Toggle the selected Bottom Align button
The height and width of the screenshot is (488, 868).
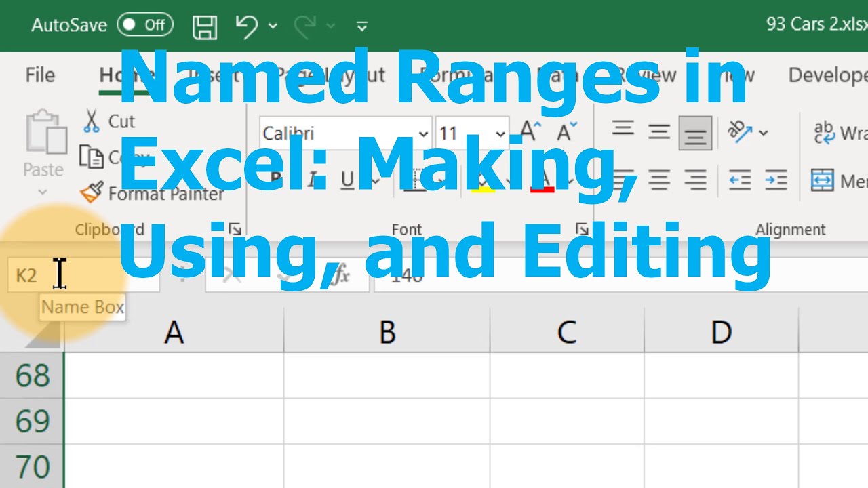[x=695, y=133]
